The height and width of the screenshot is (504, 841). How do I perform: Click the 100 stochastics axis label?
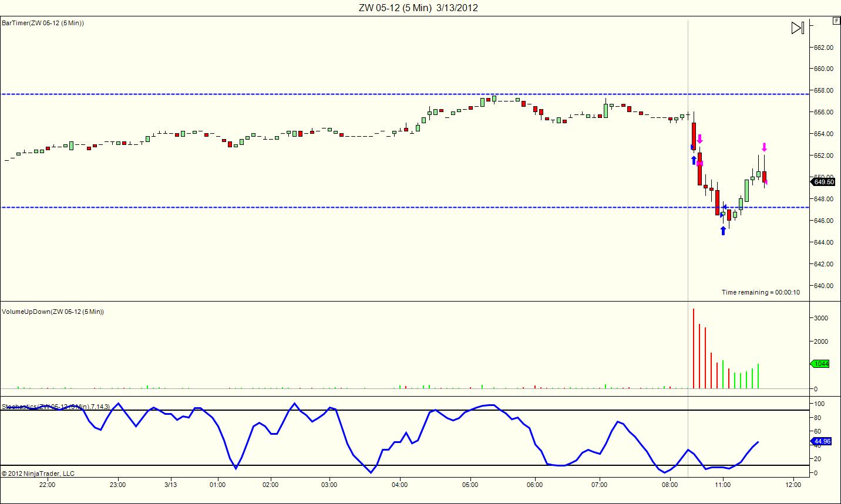click(820, 404)
